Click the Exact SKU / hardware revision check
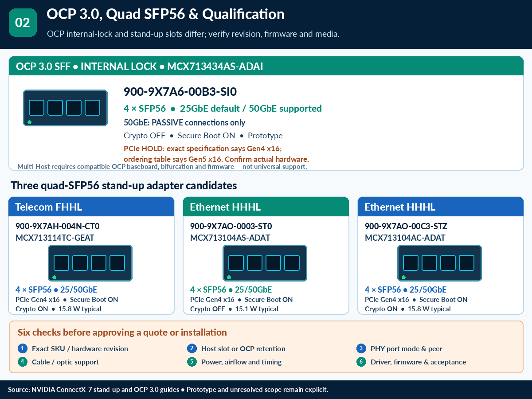532x399 pixels. [80, 349]
